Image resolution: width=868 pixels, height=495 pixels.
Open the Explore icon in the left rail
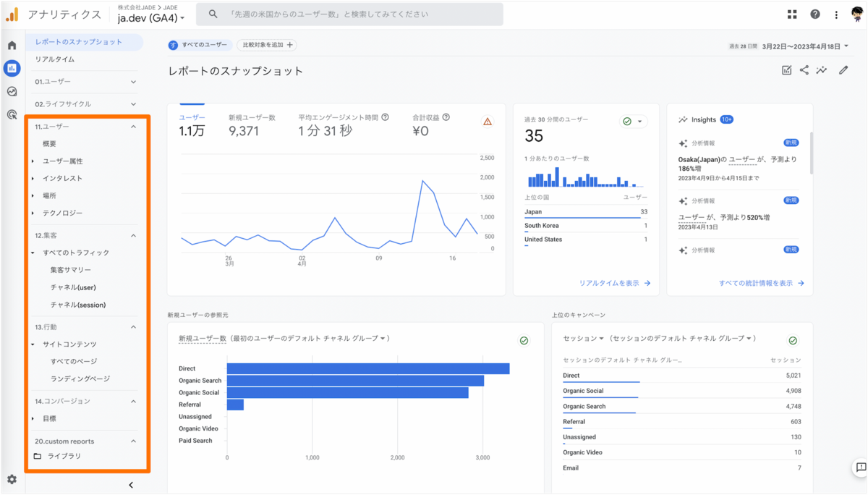[x=11, y=91]
